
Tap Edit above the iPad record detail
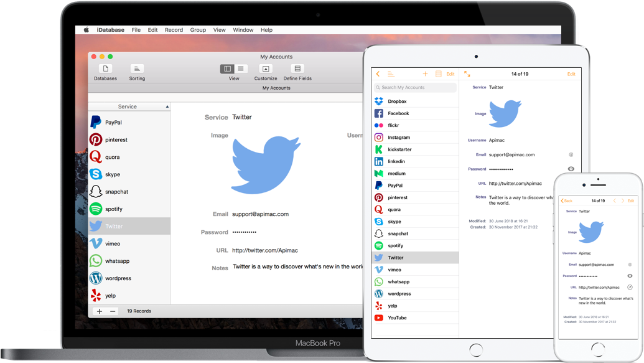click(571, 74)
